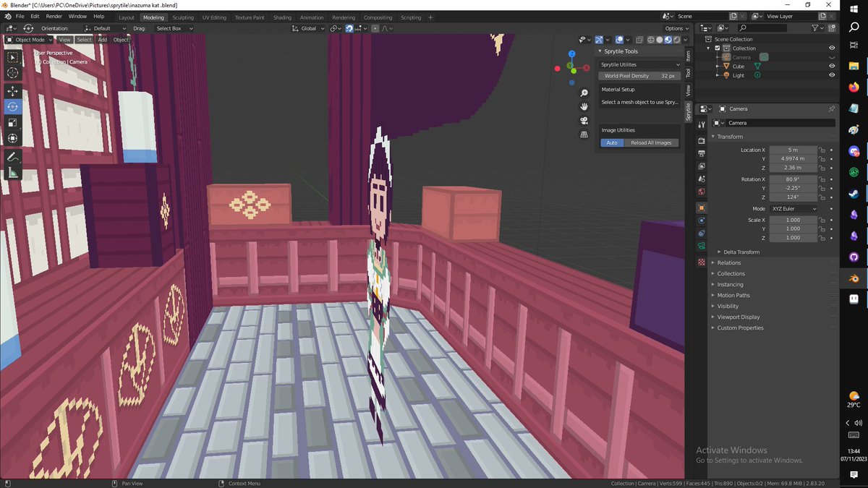The width and height of the screenshot is (868, 488).
Task: Open the Sprytile Utilites dropdown
Action: coord(640,64)
